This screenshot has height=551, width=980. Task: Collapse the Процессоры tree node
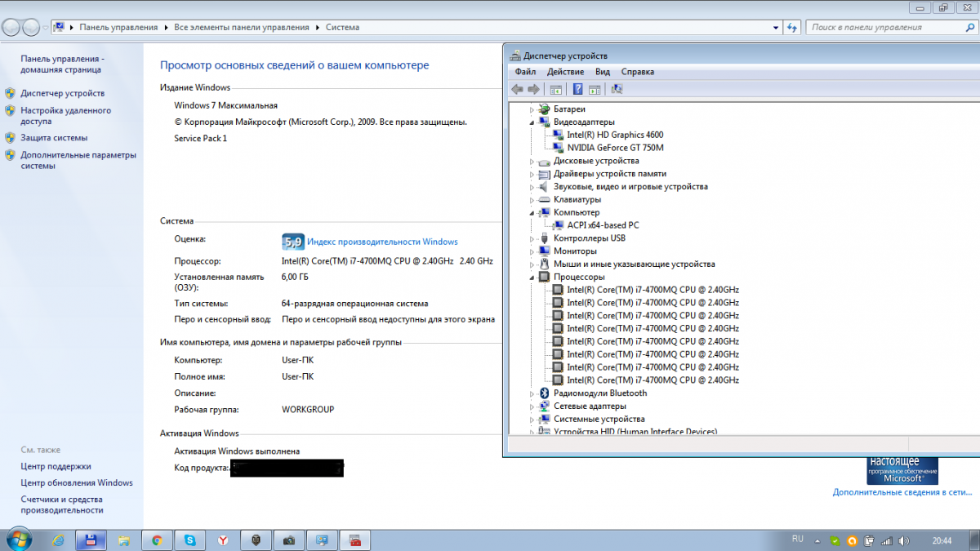click(x=532, y=278)
